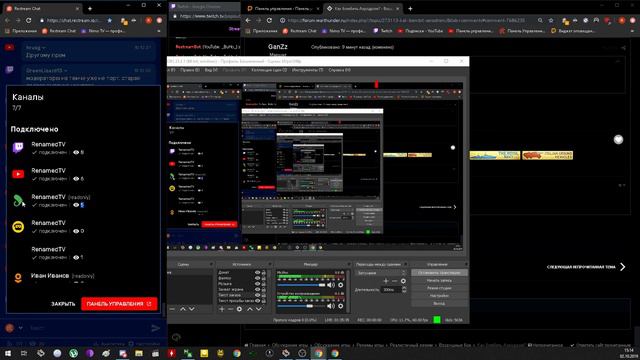
Task: Open search icon in forum browser address bar
Action: pos(540,20)
